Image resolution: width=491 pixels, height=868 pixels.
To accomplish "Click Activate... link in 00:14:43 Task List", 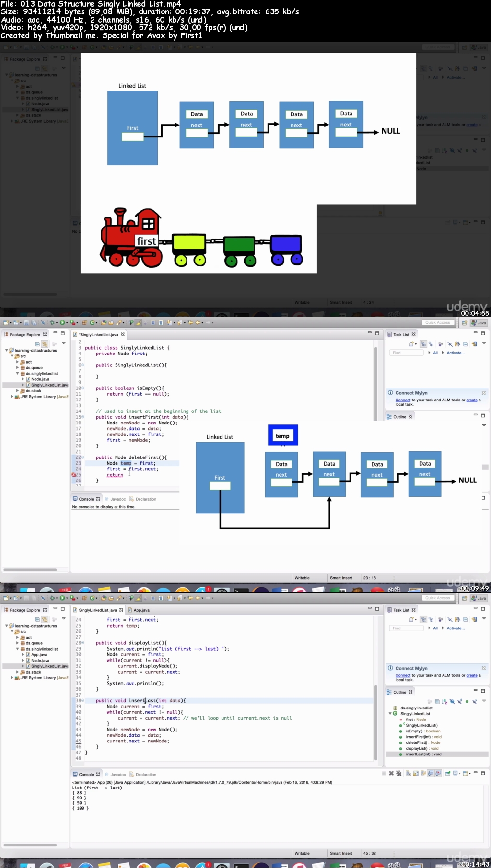I will pyautogui.click(x=456, y=628).
